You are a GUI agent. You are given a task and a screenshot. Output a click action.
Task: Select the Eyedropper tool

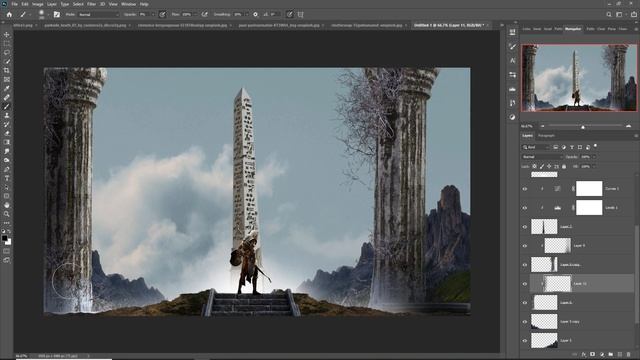[x=7, y=89]
